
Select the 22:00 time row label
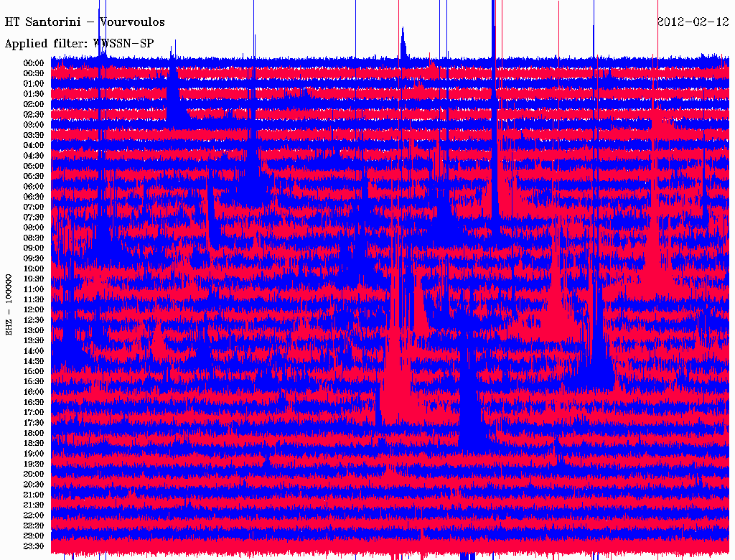coord(34,515)
